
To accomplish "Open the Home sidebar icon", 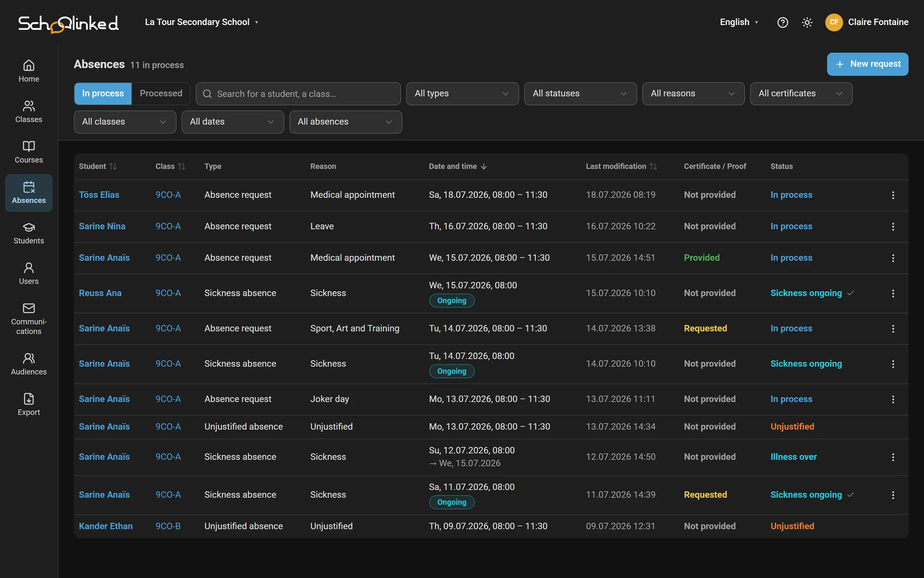I will pos(29,65).
